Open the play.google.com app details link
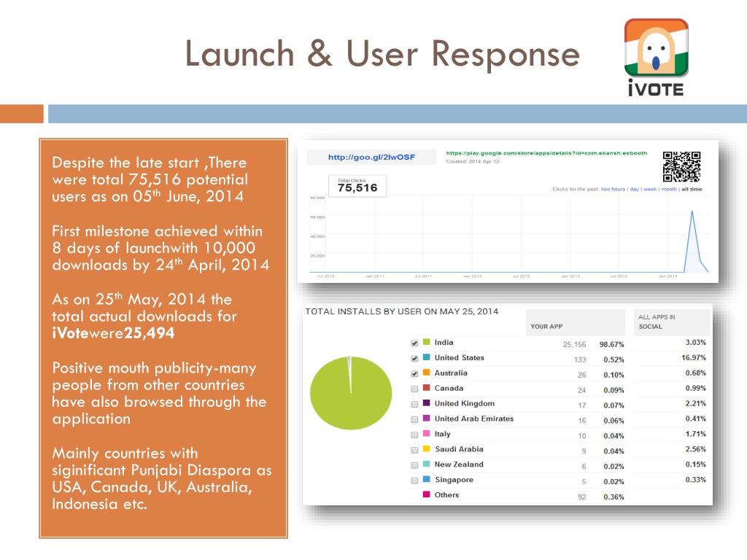This screenshot has height=560, width=747. tap(546, 153)
